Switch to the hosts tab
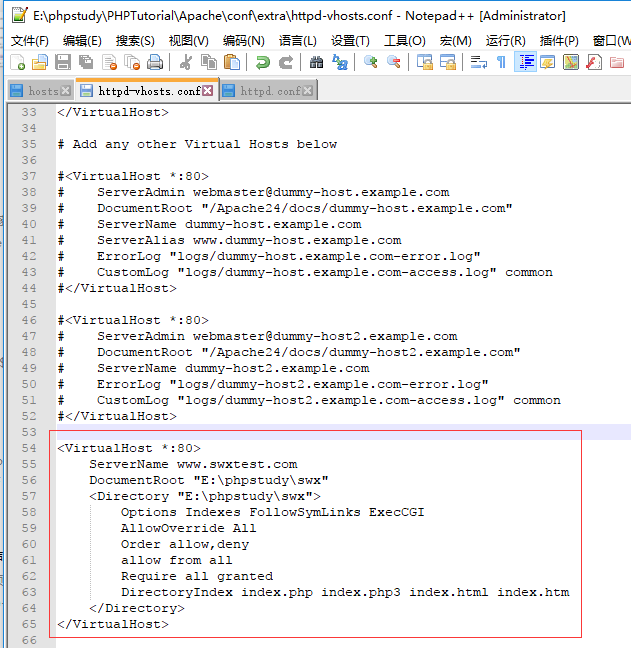This screenshot has height=648, width=631. pyautogui.click(x=40, y=91)
